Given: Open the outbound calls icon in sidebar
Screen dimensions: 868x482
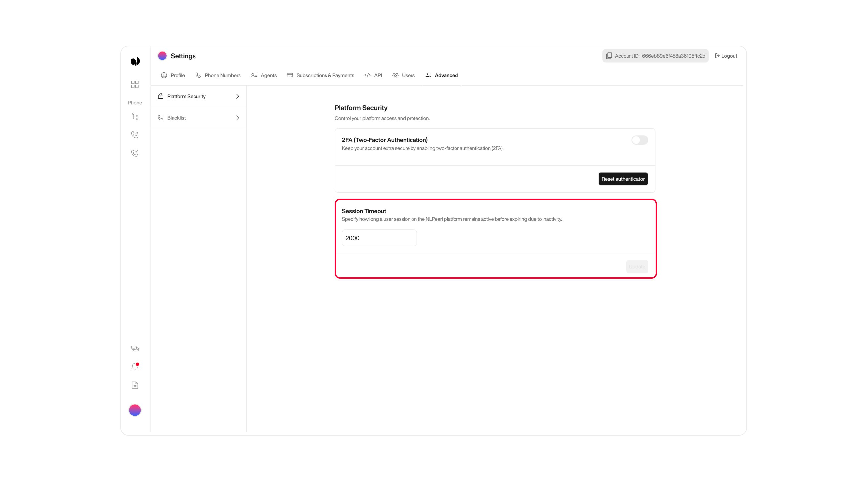Looking at the screenshot, I should pyautogui.click(x=135, y=135).
